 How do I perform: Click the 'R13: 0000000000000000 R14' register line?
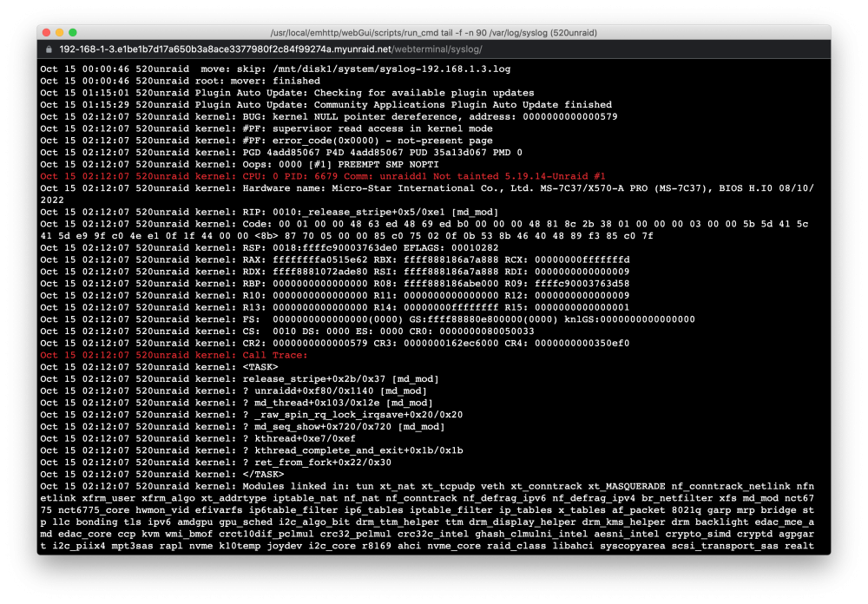coord(335,307)
